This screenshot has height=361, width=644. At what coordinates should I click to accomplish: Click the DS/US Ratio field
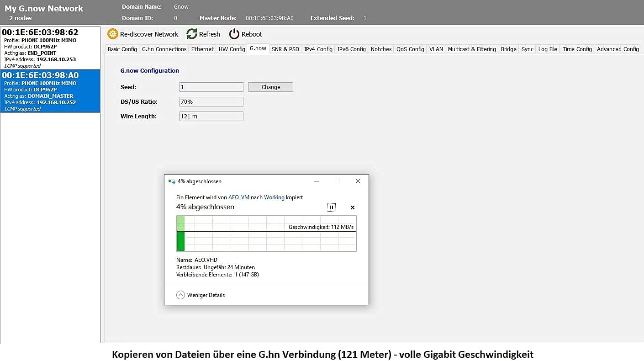click(x=211, y=102)
